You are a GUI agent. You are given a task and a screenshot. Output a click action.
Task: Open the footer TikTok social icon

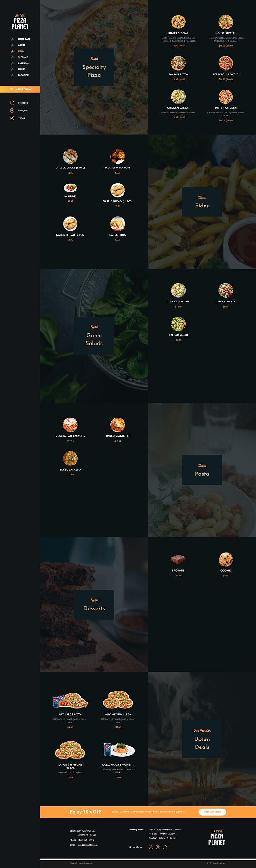[x=165, y=847]
